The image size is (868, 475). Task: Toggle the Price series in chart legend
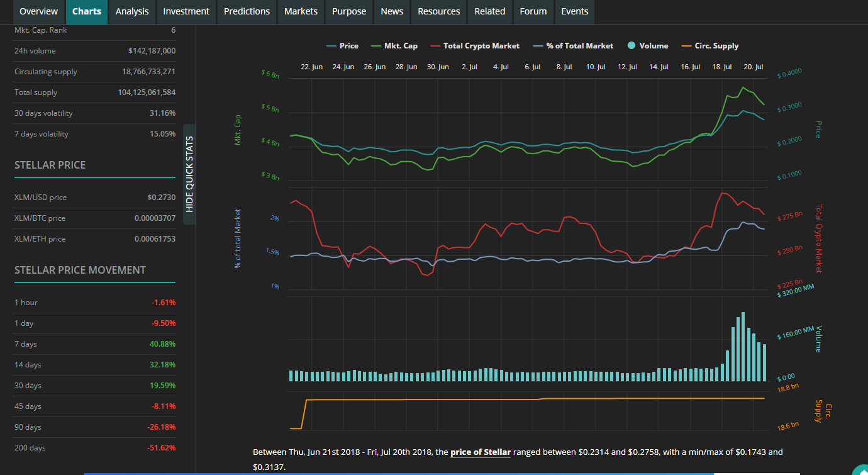click(342, 46)
